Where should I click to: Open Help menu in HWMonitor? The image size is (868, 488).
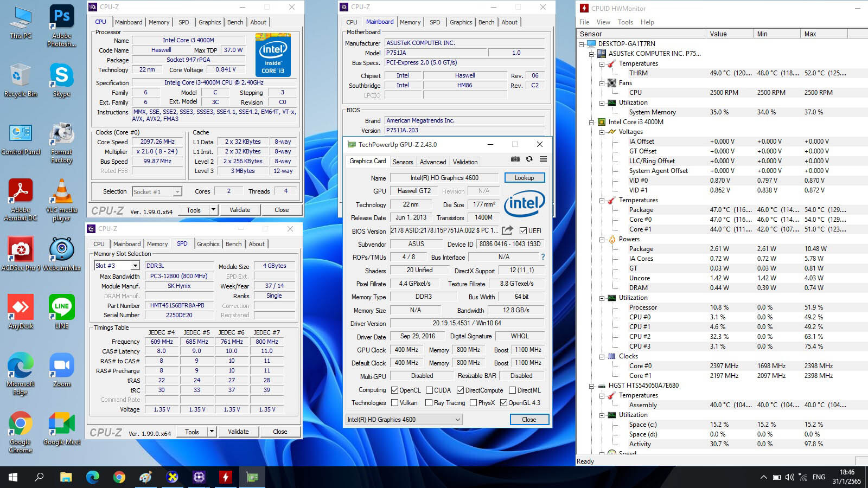point(647,22)
